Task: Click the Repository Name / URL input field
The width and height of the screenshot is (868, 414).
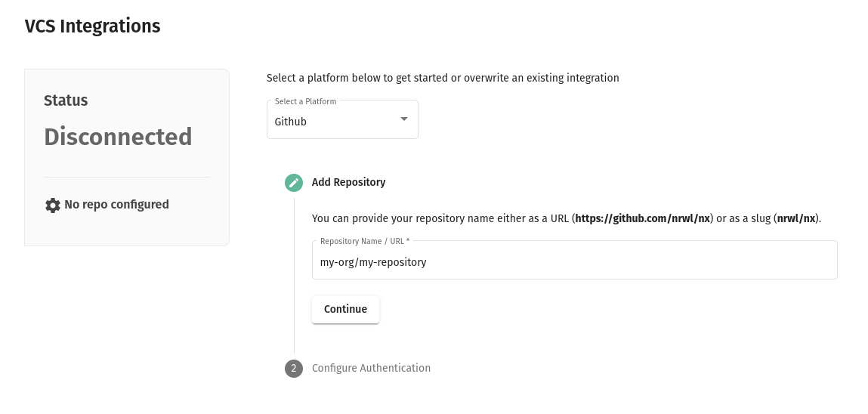Action: (x=574, y=262)
